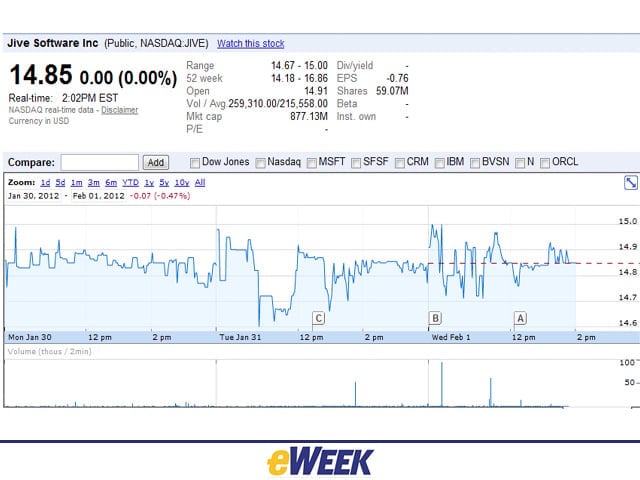Viewport: 640px width, 480px height.
Task: Enable BVSN comparison checkbox
Action: coord(475,163)
